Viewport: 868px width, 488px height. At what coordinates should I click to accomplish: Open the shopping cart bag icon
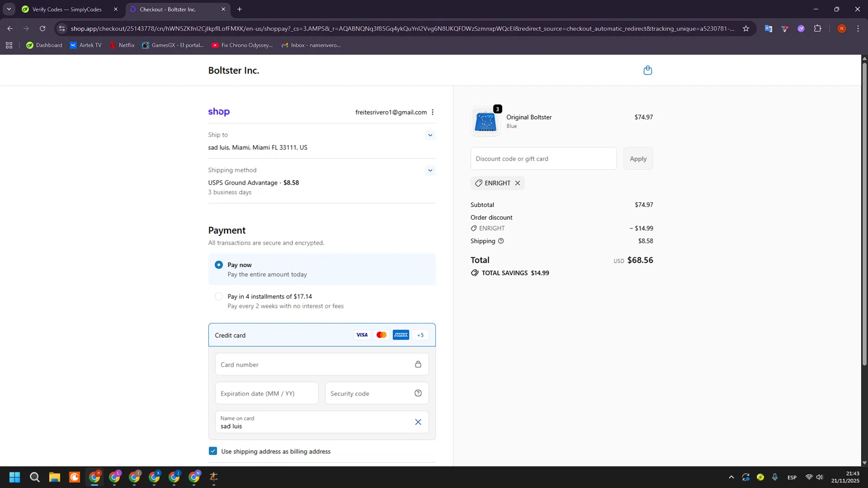click(648, 70)
